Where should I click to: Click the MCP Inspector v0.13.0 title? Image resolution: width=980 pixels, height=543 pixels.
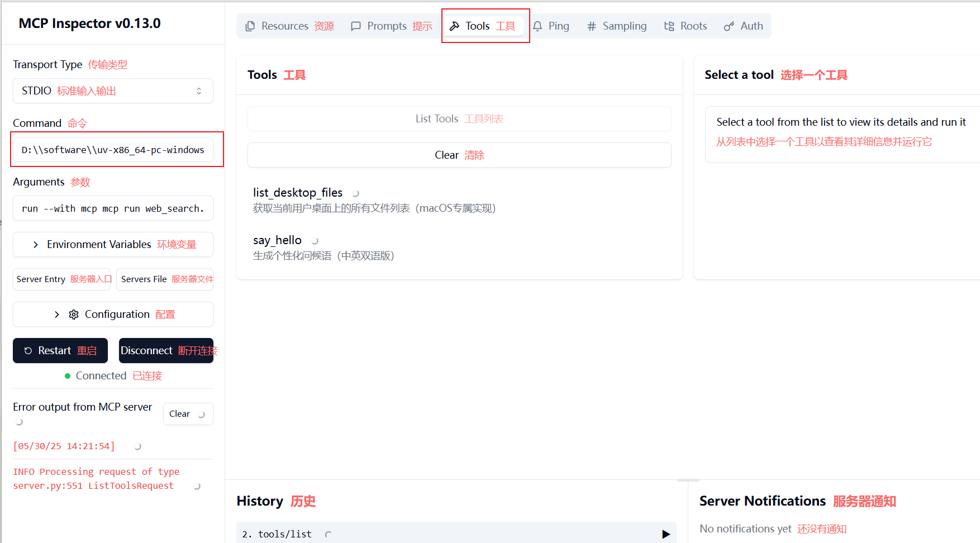point(89,23)
